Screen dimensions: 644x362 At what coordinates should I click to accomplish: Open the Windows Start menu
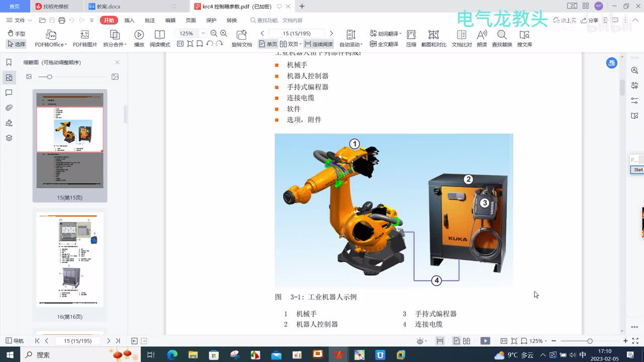point(11,355)
